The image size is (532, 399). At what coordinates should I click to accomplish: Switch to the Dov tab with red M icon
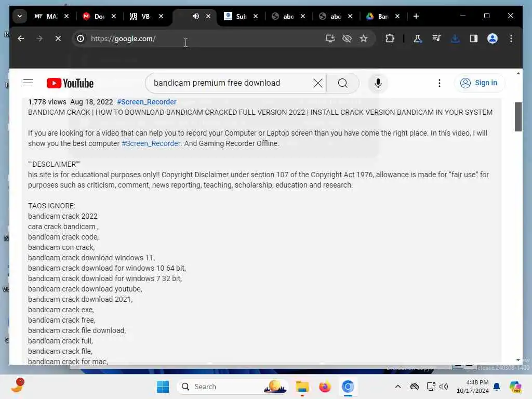pyautogui.click(x=94, y=16)
